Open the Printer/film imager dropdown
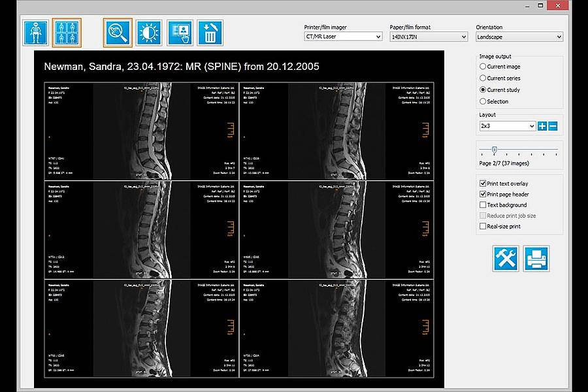588x392 pixels. click(342, 37)
